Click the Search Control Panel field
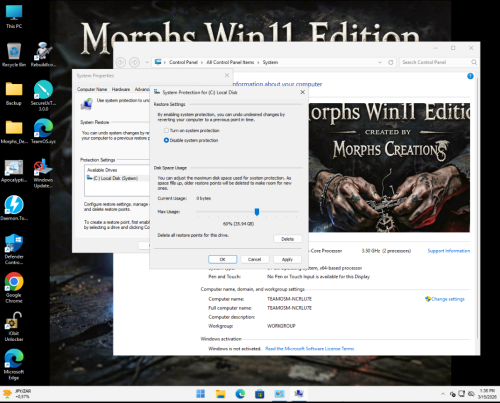500x403 pixels. (435, 62)
